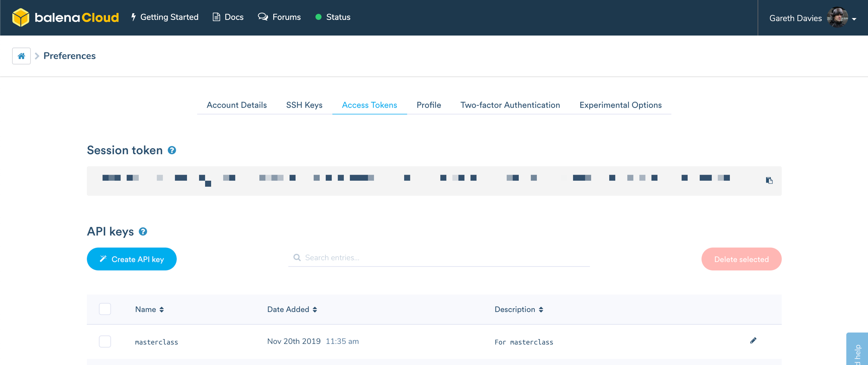Click Gareth Davies profile avatar
The height and width of the screenshot is (365, 868).
(837, 18)
